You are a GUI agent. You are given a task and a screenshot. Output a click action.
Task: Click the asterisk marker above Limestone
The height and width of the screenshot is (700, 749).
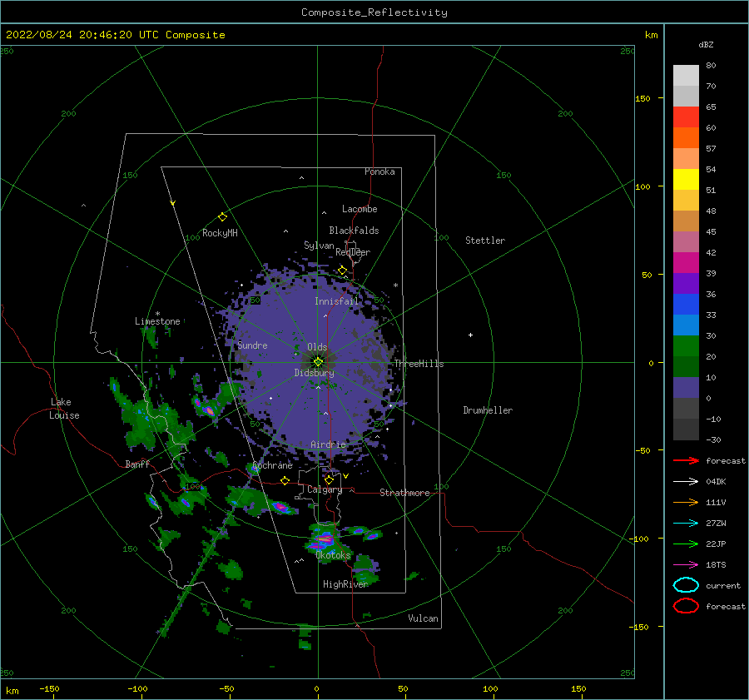point(157,314)
